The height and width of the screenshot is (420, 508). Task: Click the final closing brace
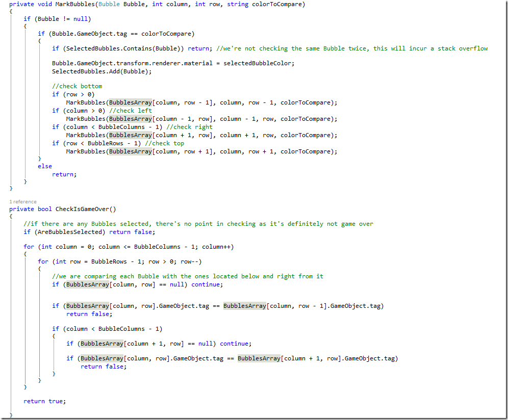(x=10, y=415)
